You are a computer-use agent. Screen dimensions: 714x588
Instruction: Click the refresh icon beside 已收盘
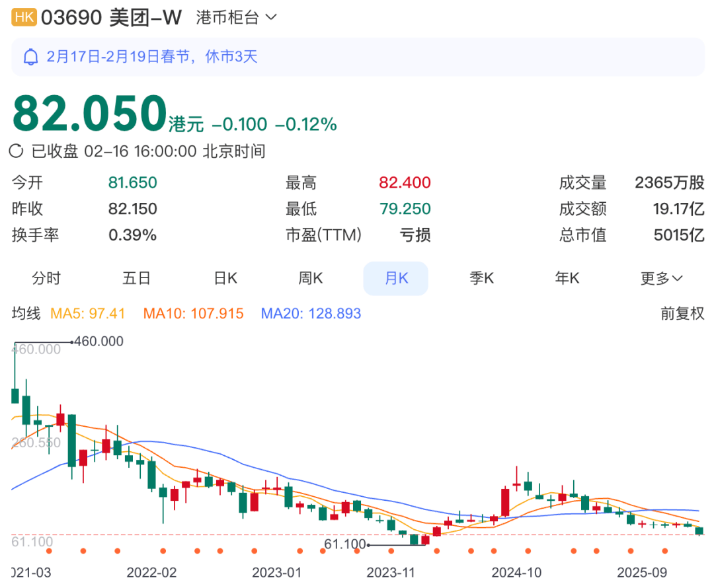tap(17, 151)
